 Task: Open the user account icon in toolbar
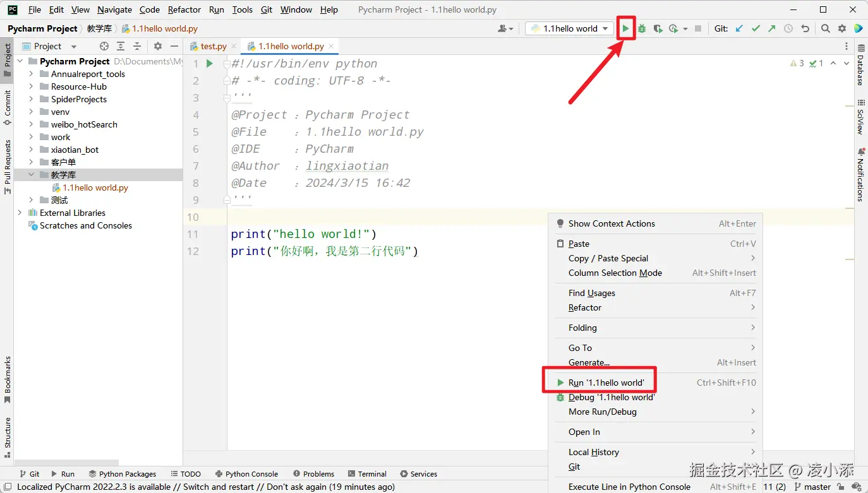(505, 28)
